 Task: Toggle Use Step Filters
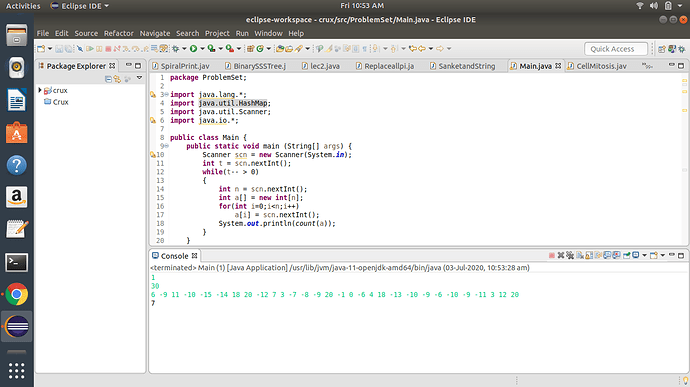[x=163, y=48]
